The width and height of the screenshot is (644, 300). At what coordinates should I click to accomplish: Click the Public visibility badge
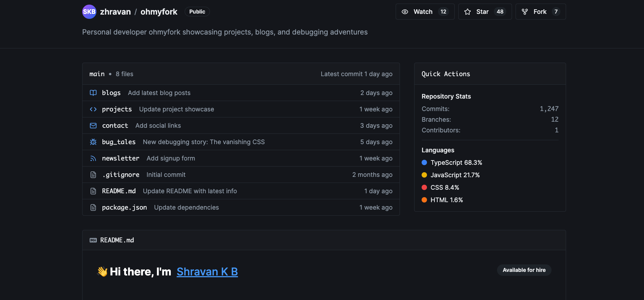click(197, 12)
